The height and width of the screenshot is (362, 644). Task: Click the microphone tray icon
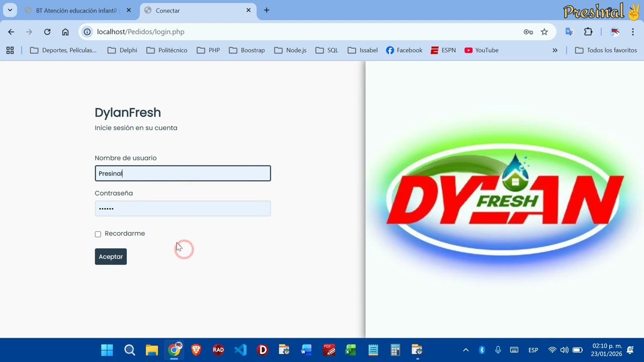tap(498, 350)
